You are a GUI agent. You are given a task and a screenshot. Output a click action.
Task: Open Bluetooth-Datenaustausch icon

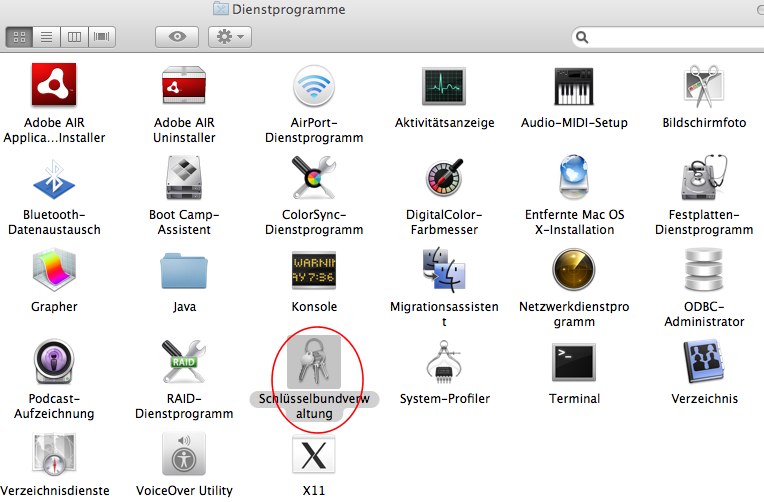pyautogui.click(x=54, y=179)
